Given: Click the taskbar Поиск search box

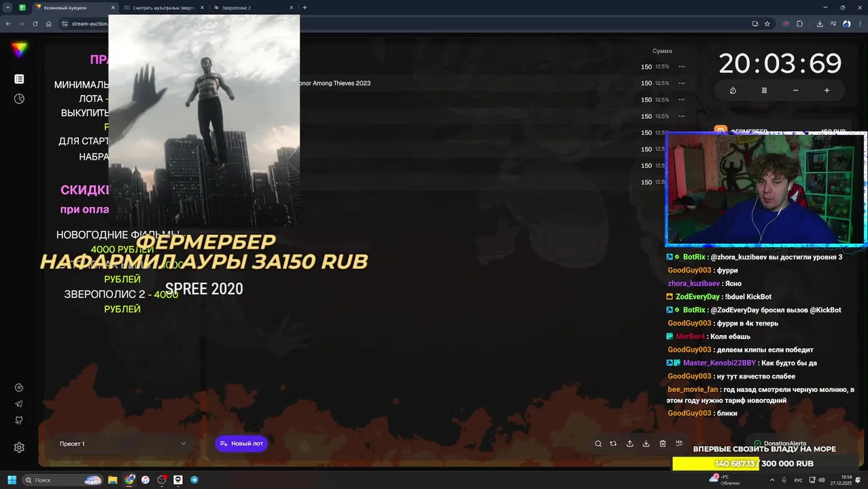Looking at the screenshot, I should coord(64,479).
